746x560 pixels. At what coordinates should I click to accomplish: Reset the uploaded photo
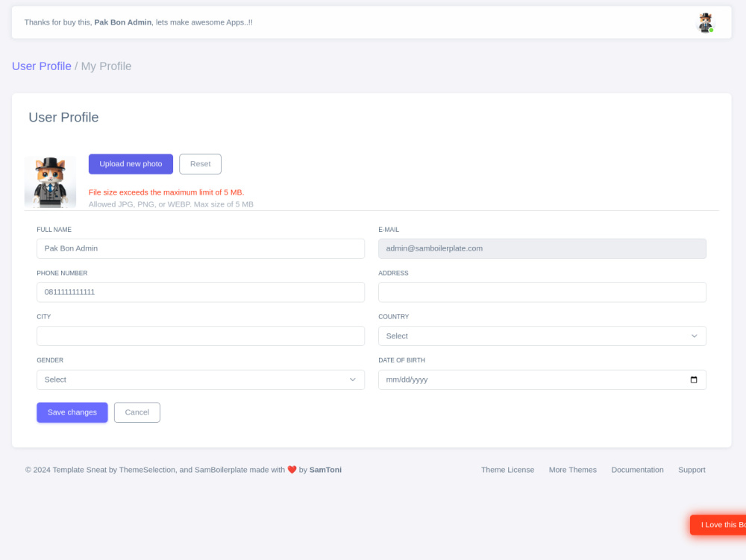pos(200,164)
